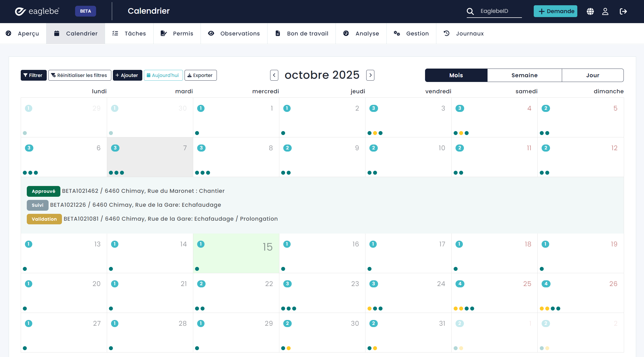Click Réinitialiser les filtres button
The image size is (644, 357).
coord(80,75)
